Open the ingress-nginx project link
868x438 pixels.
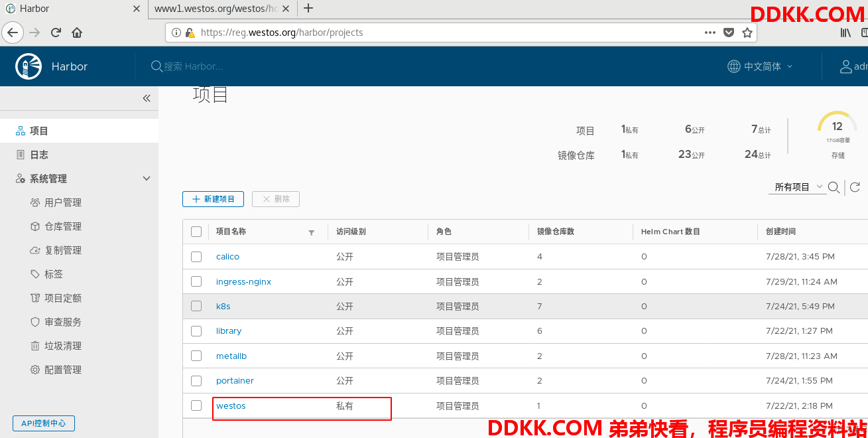coord(243,281)
